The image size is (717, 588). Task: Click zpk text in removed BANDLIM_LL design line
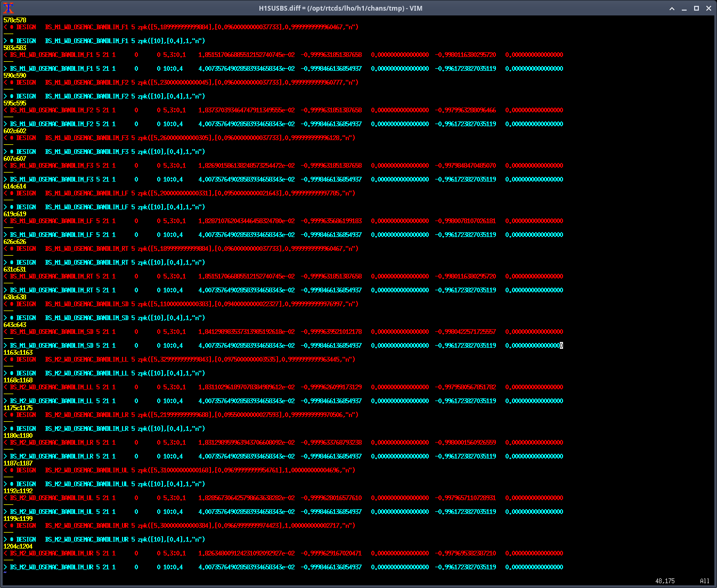click(x=143, y=360)
